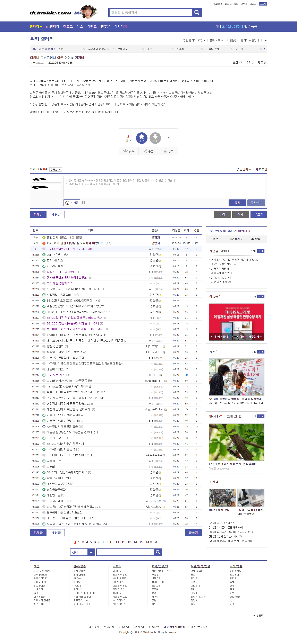Collapse comments with 댓글닫기 toggle
Image resolution: width=297 pixels, height=644 pixels.
pos(244,170)
